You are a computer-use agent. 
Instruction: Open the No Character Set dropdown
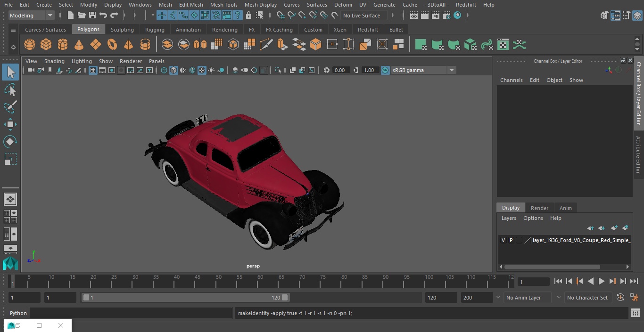(x=587, y=298)
